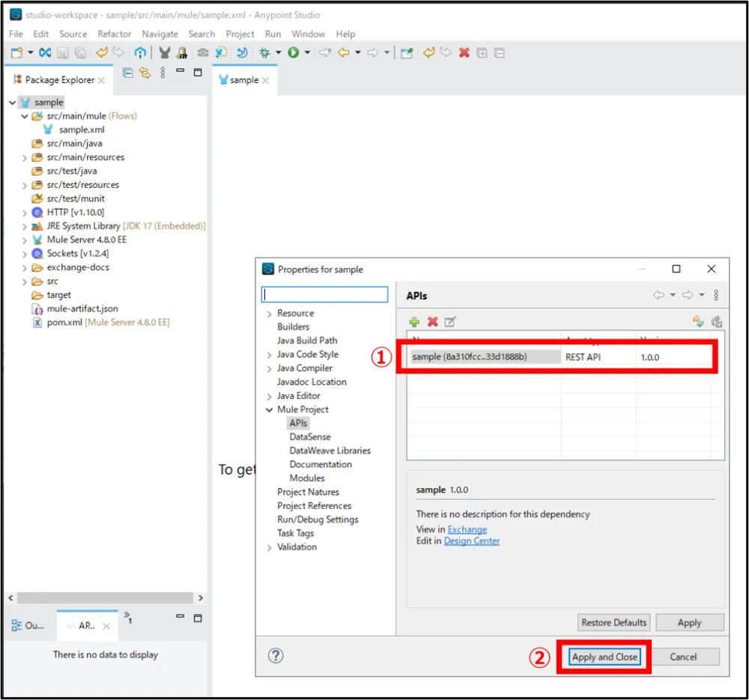Open the File menu
Screen dimensions: 749x700
point(16,34)
